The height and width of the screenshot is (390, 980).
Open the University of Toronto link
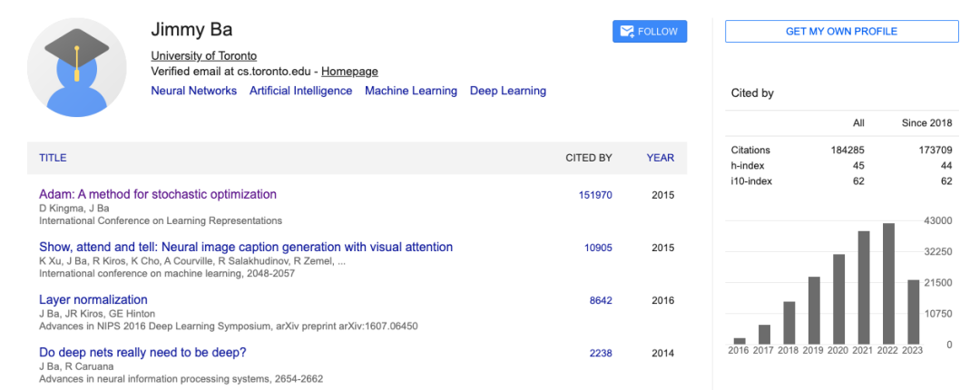click(x=203, y=55)
